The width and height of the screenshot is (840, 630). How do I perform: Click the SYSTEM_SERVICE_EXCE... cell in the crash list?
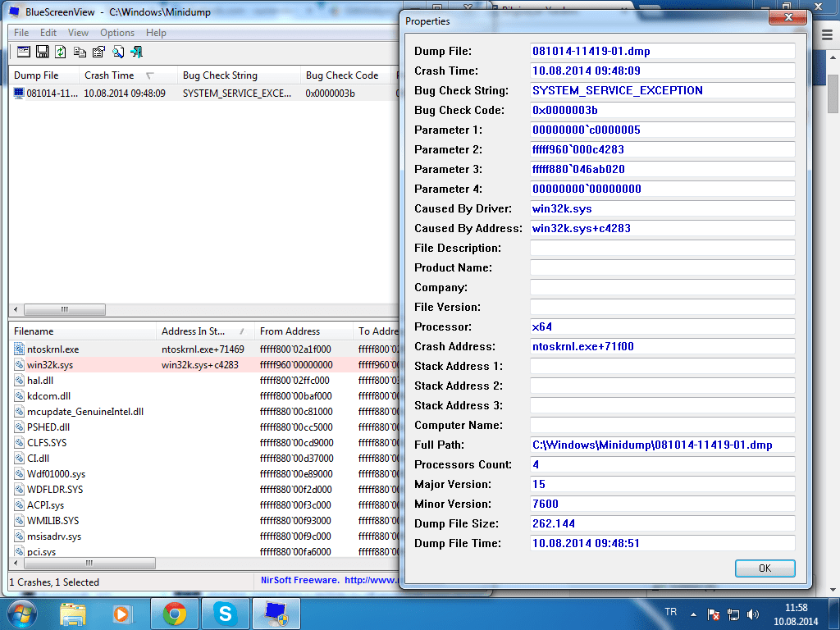click(237, 94)
